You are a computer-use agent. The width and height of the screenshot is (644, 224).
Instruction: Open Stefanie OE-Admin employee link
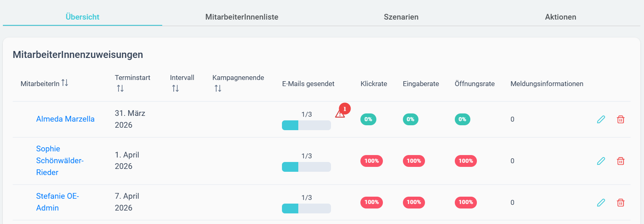[58, 202]
